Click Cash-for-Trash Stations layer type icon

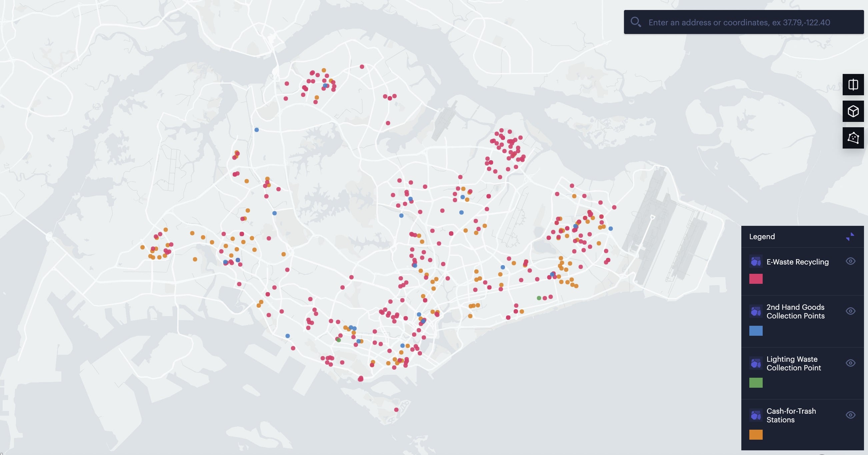755,415
